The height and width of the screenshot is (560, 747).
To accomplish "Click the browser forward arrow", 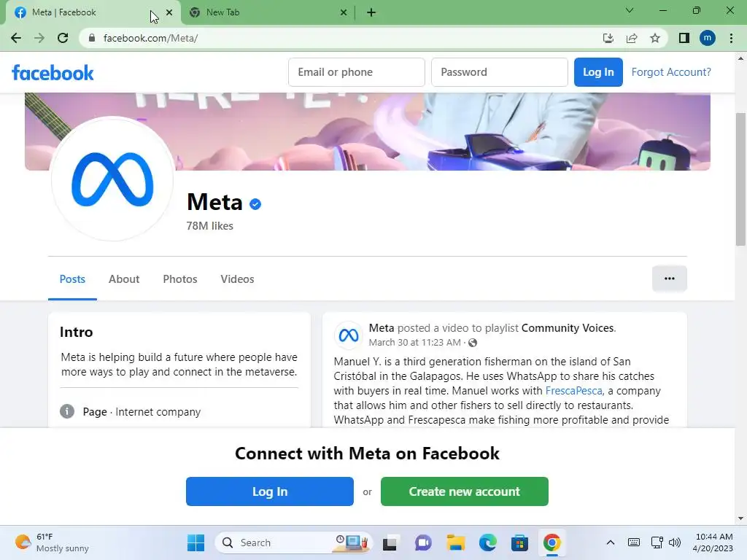I will pyautogui.click(x=39, y=38).
